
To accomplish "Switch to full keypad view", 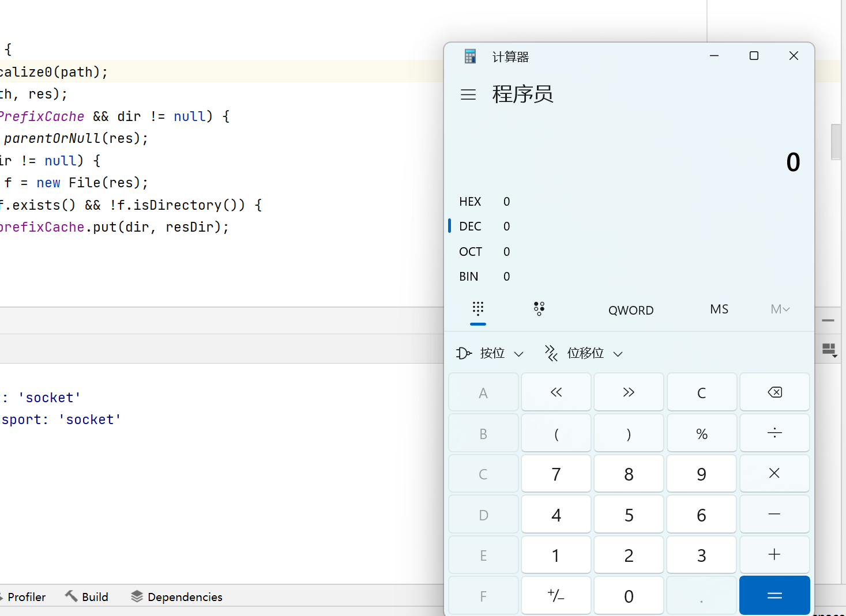I will 478,309.
